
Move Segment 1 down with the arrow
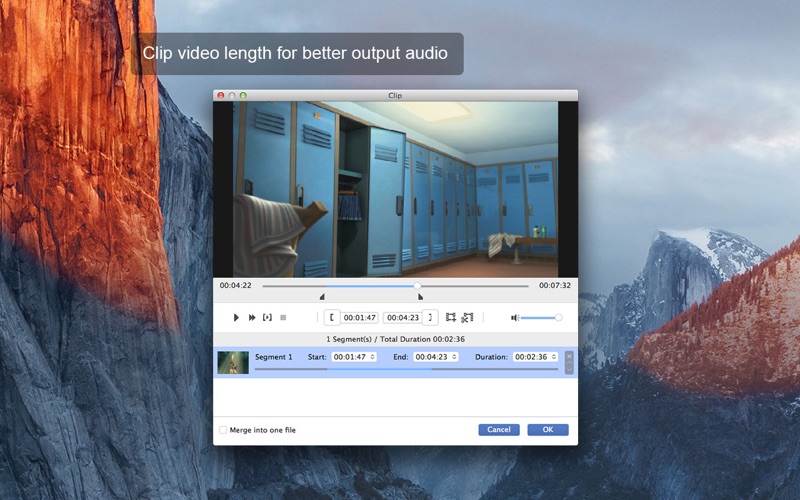(x=569, y=370)
